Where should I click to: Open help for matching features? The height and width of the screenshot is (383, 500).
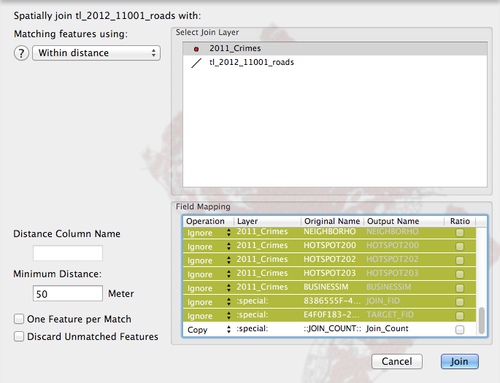pos(21,53)
